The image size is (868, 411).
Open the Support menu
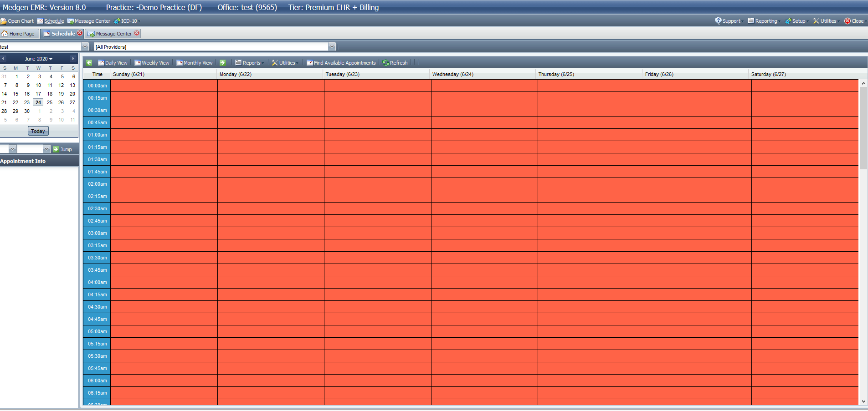click(728, 21)
